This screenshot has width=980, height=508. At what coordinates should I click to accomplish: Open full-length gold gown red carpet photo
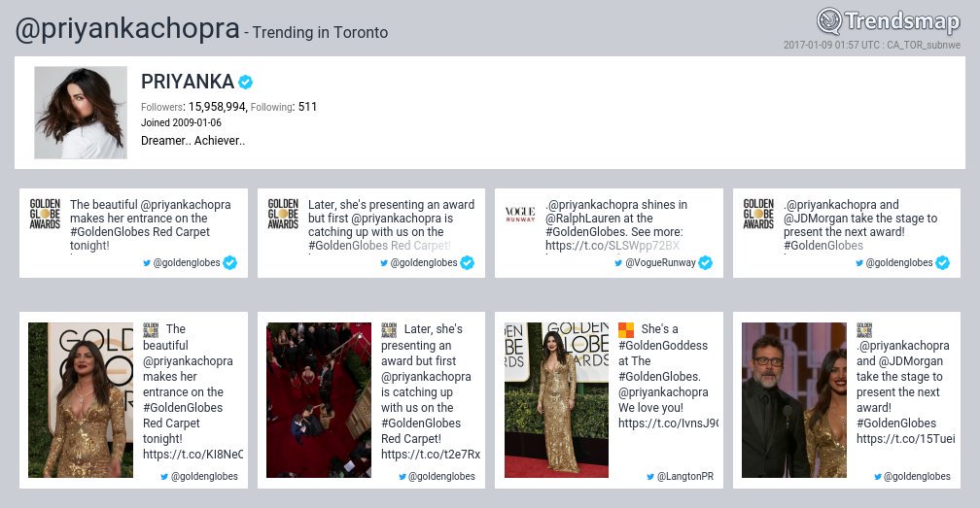tap(556, 400)
